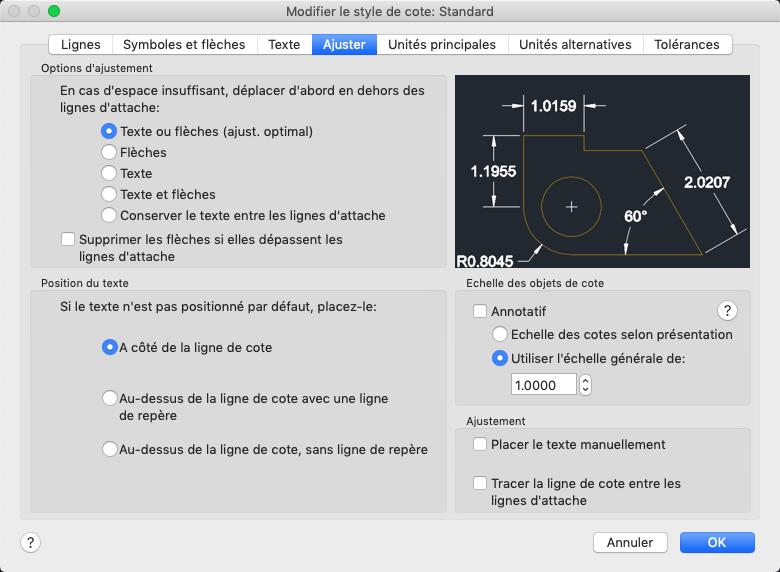Select Echelle des cotes selon présentation
780x572 pixels.
tap(499, 334)
